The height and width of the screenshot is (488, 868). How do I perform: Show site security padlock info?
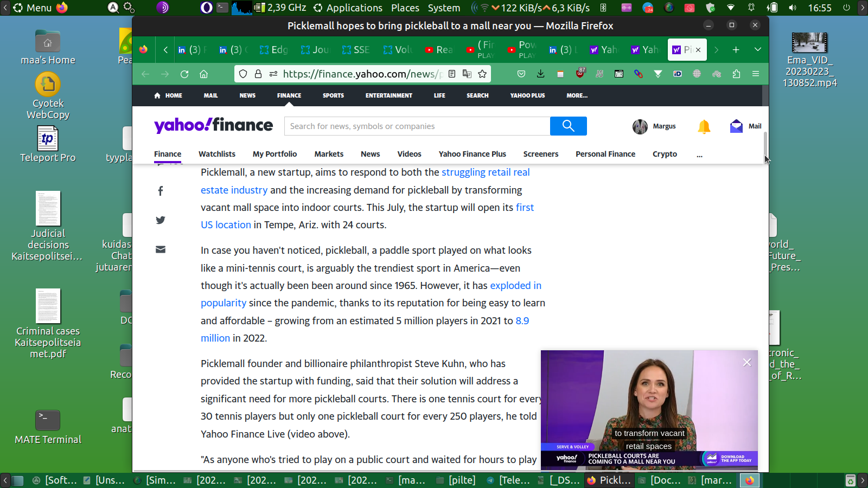258,74
